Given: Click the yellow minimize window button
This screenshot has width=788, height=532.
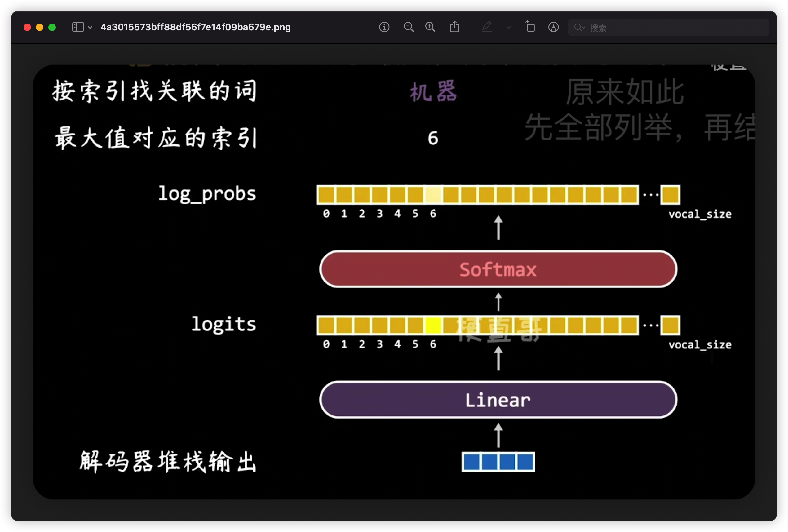Looking at the screenshot, I should [x=40, y=27].
